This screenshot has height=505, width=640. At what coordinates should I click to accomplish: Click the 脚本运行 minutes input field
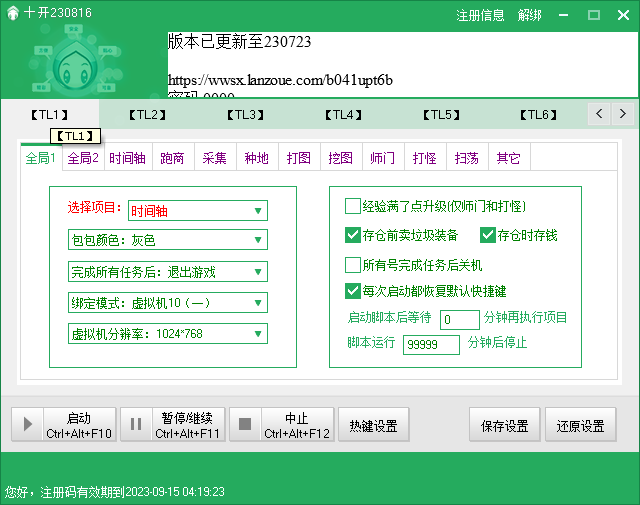(x=431, y=345)
